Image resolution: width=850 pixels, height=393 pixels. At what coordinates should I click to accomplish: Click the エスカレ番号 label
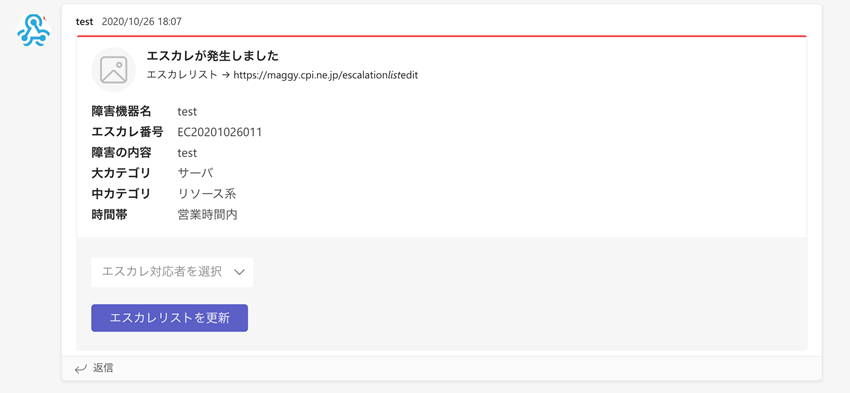pyautogui.click(x=127, y=132)
